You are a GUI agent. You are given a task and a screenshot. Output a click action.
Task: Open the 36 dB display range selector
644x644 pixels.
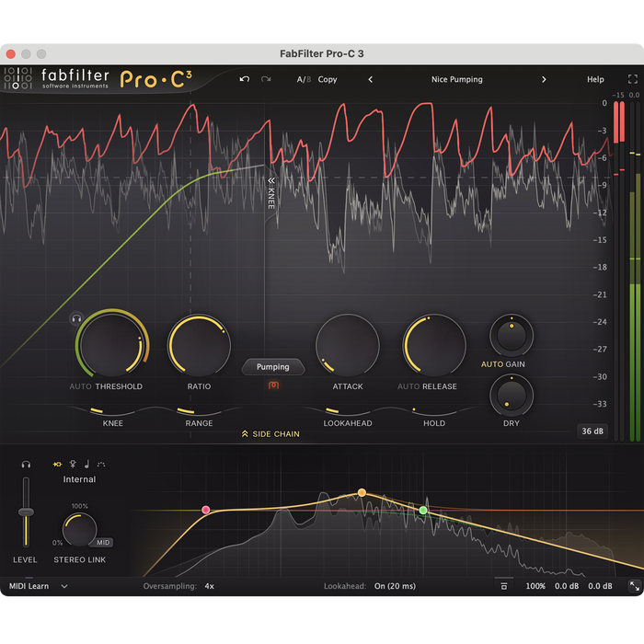click(592, 431)
